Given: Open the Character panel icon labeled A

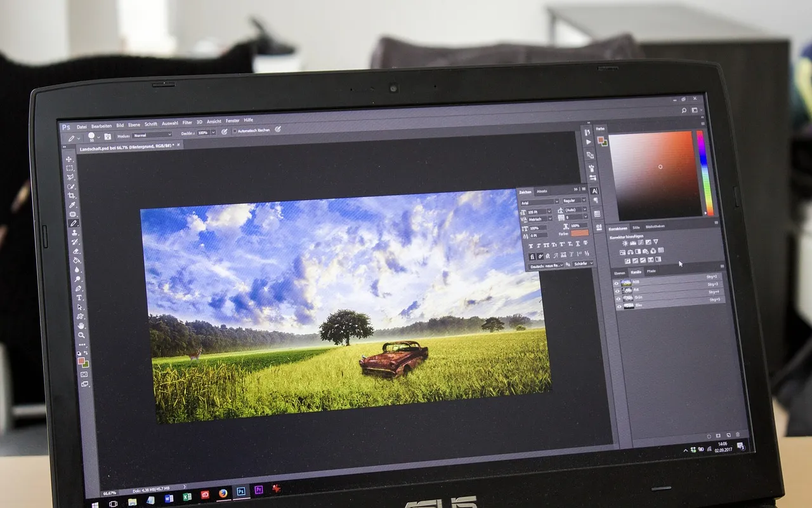Looking at the screenshot, I should click(x=594, y=191).
